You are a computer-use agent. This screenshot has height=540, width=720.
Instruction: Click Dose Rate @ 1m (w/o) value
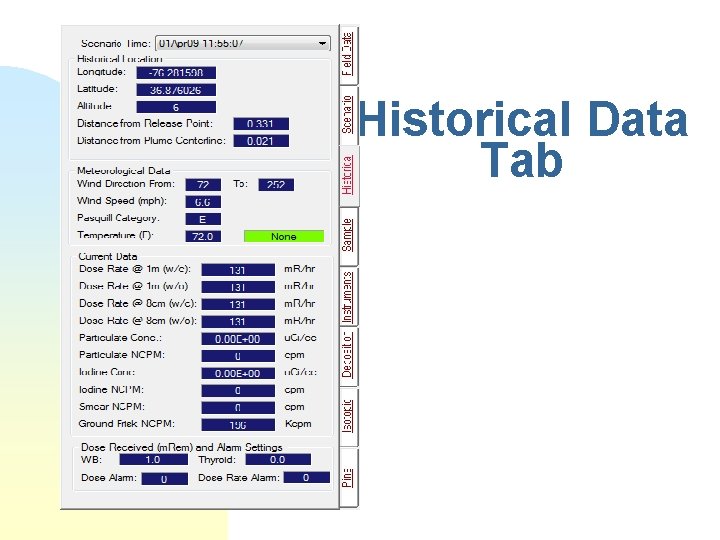point(238,287)
